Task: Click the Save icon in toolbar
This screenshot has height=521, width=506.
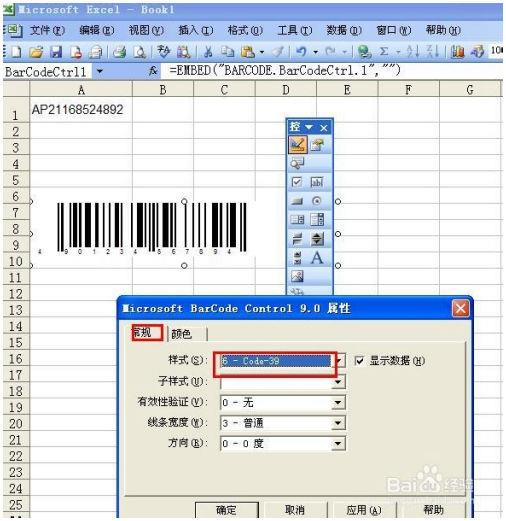Action: 56,52
